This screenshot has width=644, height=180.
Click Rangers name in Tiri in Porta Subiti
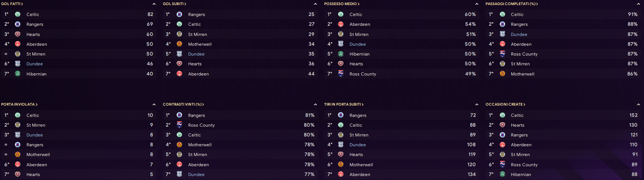(358, 115)
